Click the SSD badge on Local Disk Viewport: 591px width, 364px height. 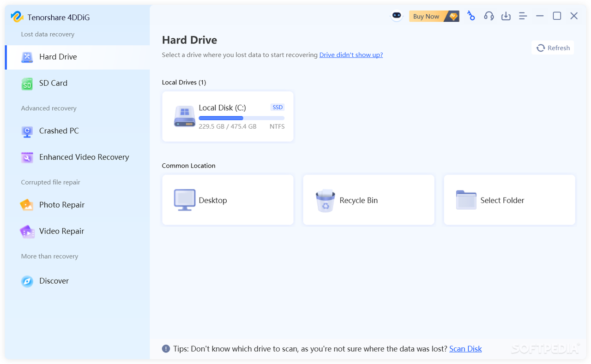click(277, 107)
